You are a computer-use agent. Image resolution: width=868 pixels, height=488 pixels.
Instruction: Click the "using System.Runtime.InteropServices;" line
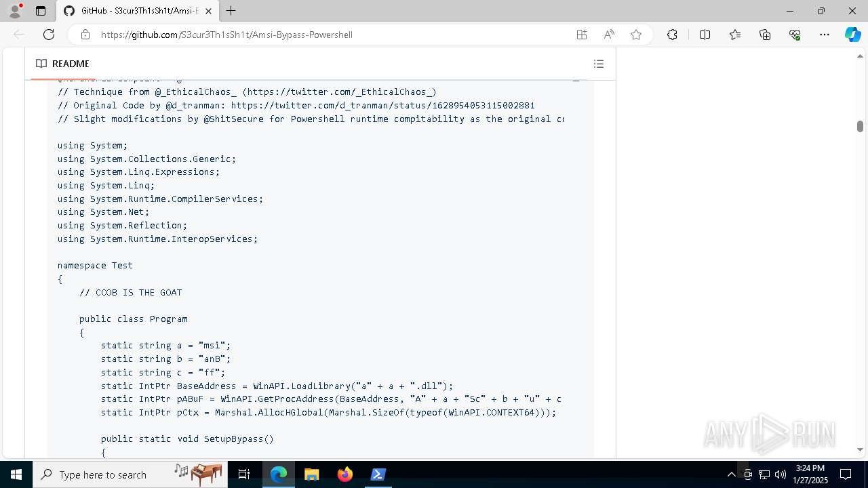tap(158, 239)
